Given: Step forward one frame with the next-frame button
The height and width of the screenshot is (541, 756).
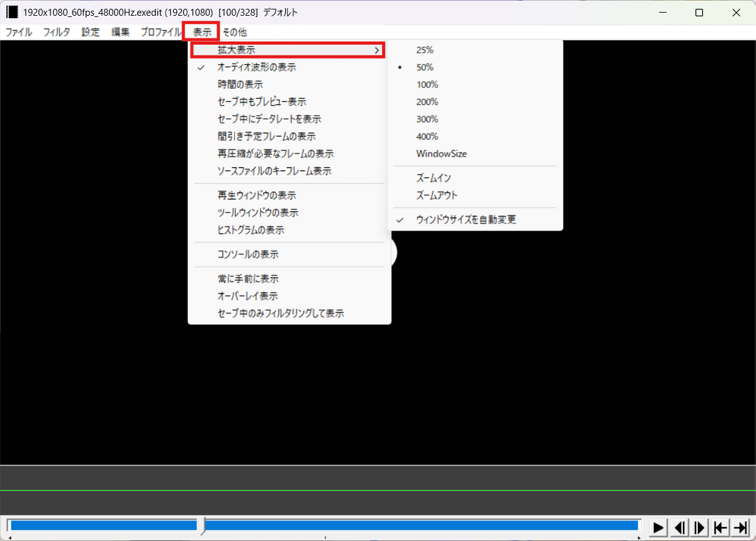Looking at the screenshot, I should (x=699, y=527).
